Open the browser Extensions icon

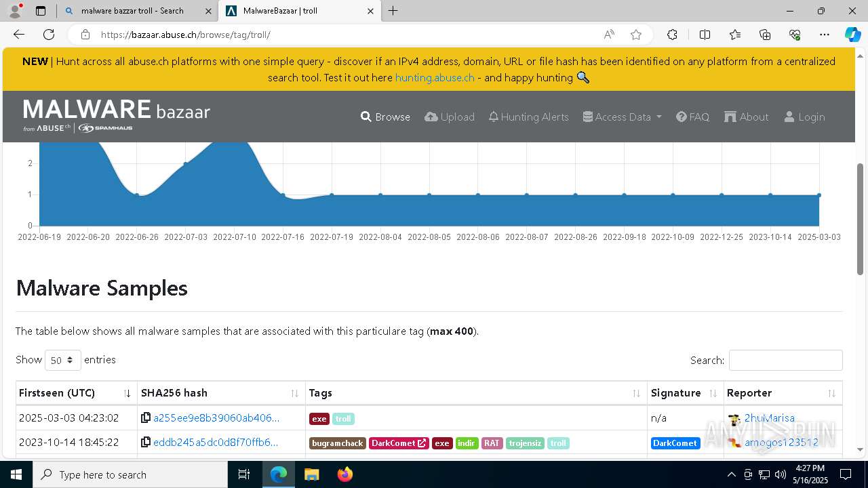pos(672,35)
